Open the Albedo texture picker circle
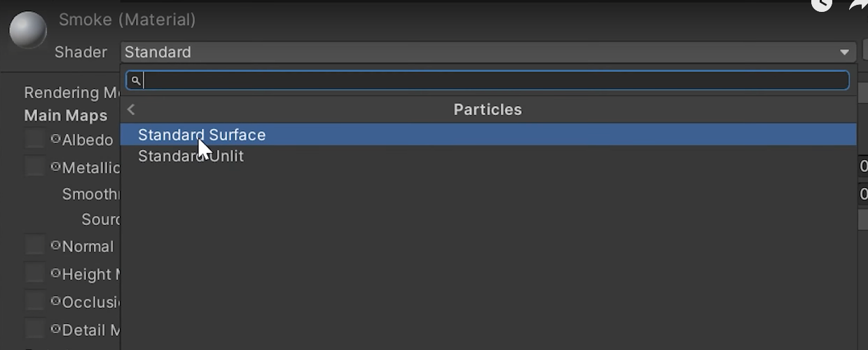The width and height of the screenshot is (868, 350). (56, 139)
